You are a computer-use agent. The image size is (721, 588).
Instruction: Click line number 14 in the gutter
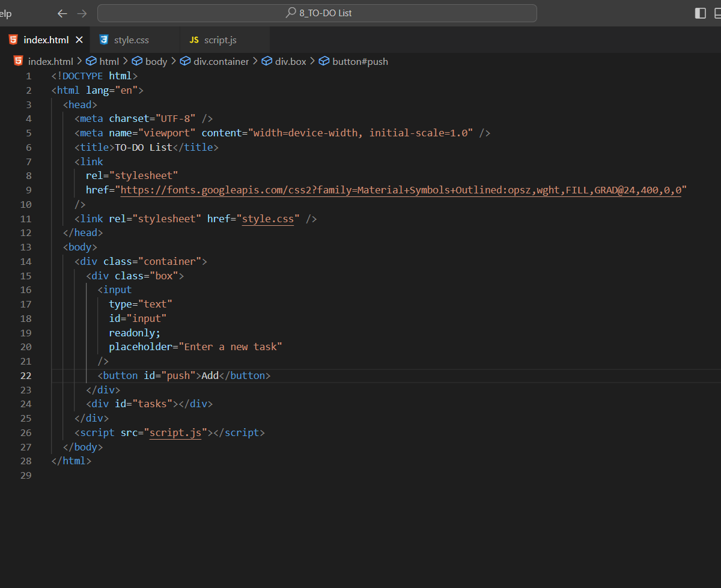tap(26, 261)
